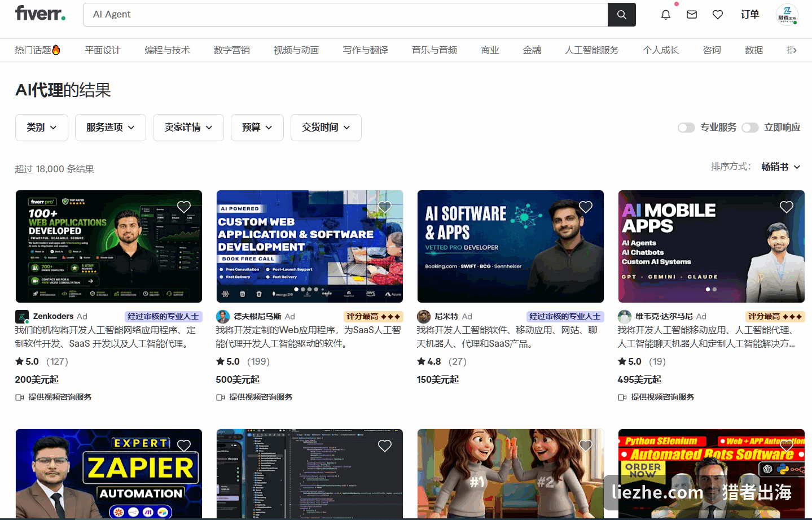The height and width of the screenshot is (520, 812).
Task: Favorite the code editor gig heart
Action: [385, 446]
